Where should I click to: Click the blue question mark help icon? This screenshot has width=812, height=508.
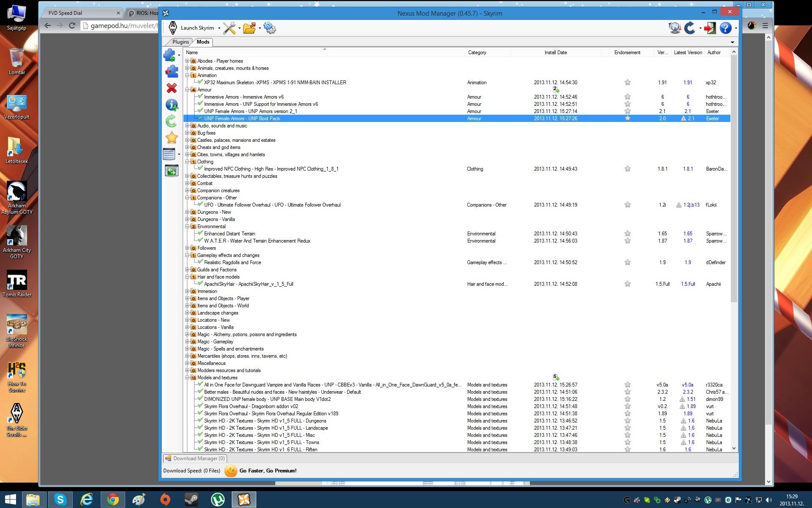725,28
